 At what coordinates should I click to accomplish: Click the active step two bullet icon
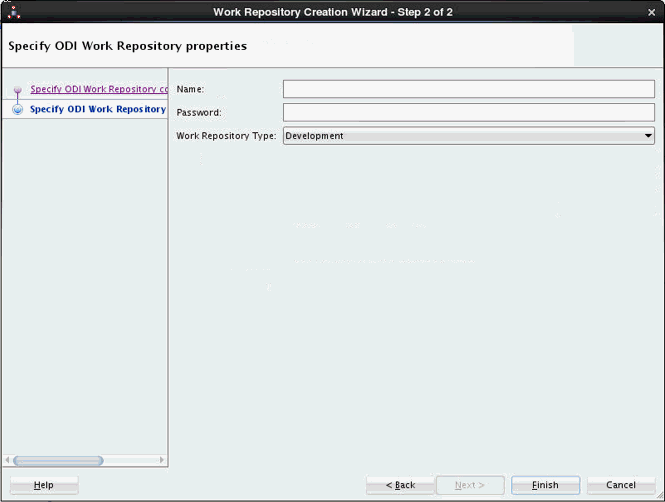point(17,109)
